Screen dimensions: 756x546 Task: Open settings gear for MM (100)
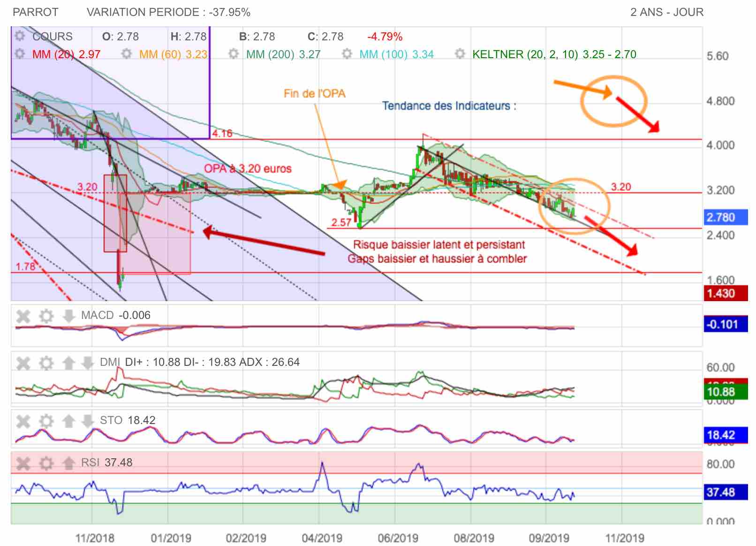click(x=347, y=54)
